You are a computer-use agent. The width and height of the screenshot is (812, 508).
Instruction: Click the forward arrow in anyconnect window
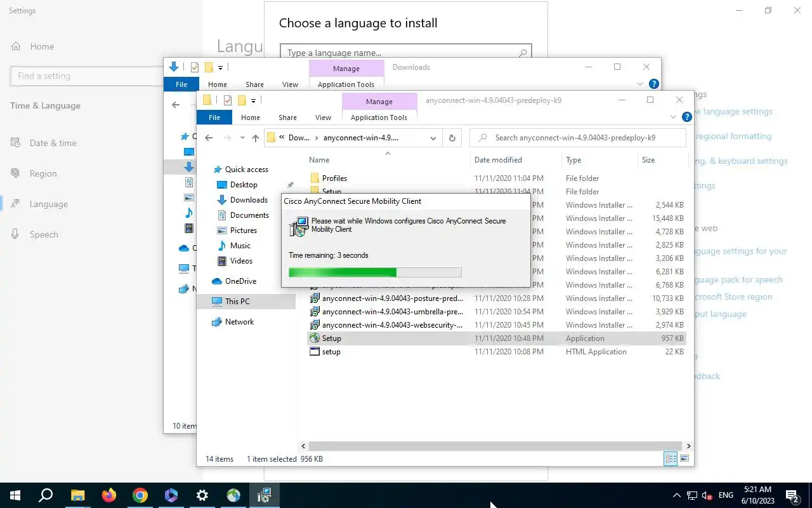coord(227,138)
